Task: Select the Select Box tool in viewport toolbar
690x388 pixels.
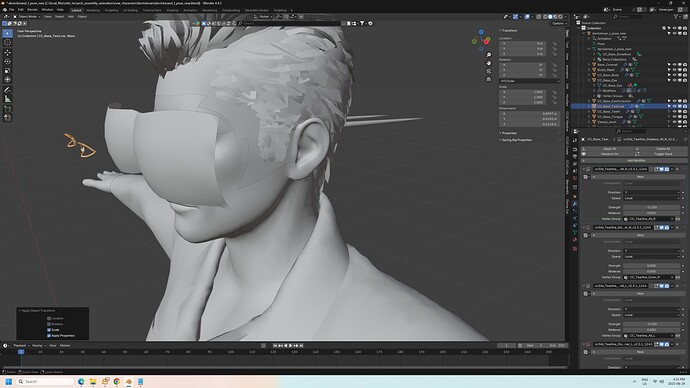Action: tap(7, 33)
